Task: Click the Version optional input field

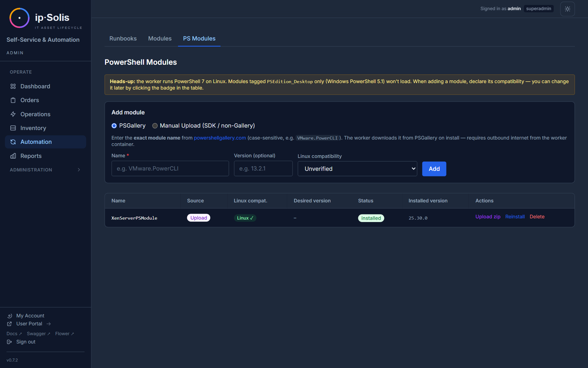Action: click(263, 168)
